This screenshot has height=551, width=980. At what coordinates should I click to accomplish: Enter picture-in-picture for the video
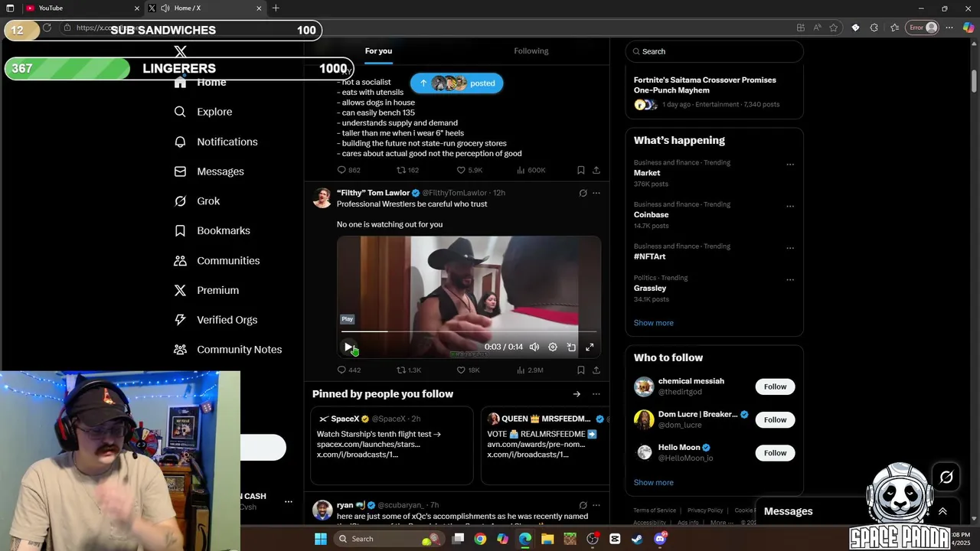point(571,347)
